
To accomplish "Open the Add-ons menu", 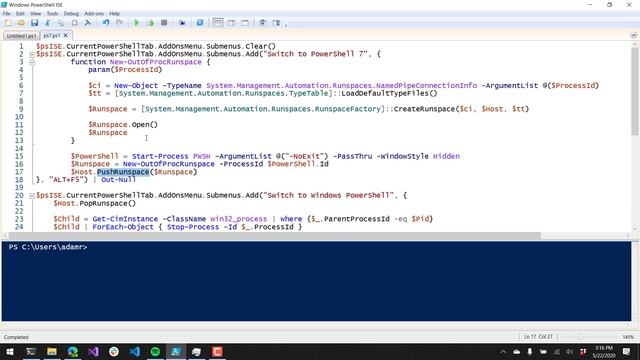I will (94, 13).
